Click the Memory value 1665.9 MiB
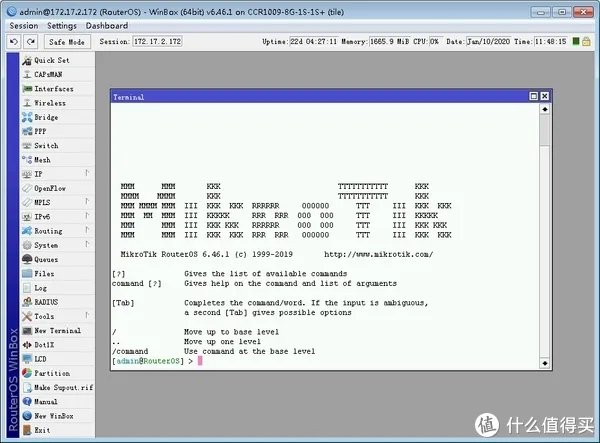 point(389,41)
